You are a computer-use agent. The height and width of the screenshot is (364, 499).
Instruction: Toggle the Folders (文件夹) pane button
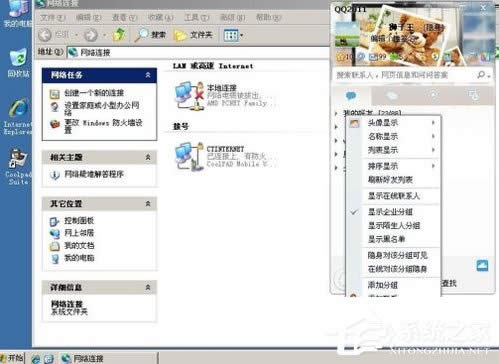click(x=193, y=35)
